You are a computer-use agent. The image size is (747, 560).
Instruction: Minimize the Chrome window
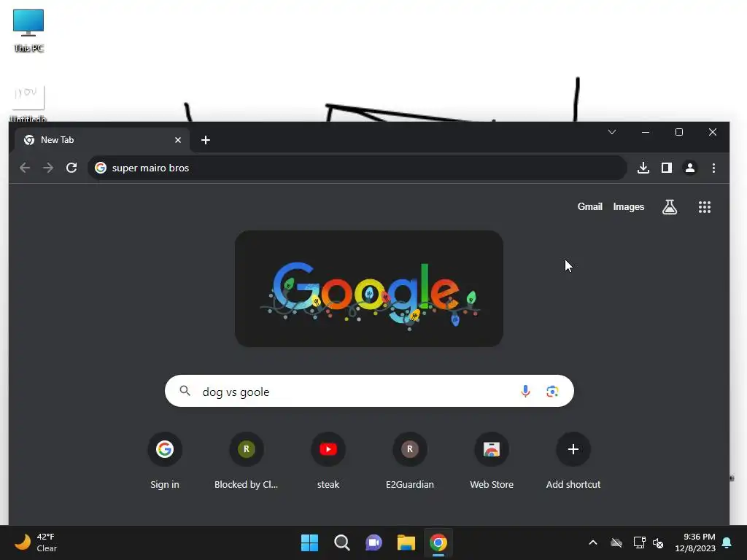646,132
